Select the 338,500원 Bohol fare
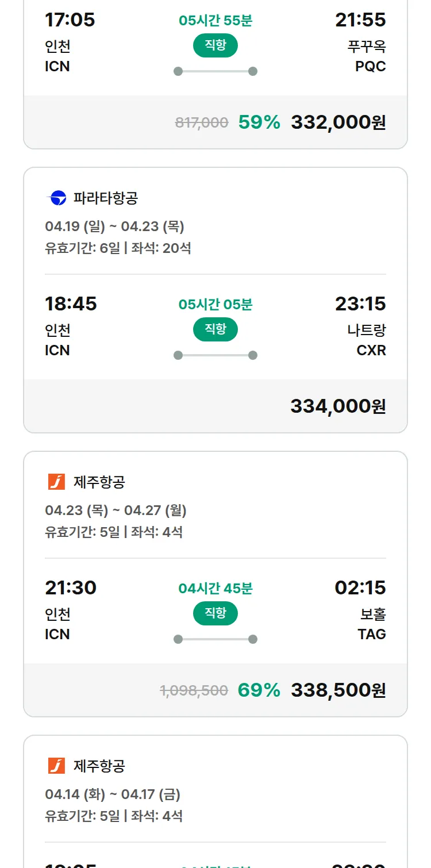 point(338,690)
